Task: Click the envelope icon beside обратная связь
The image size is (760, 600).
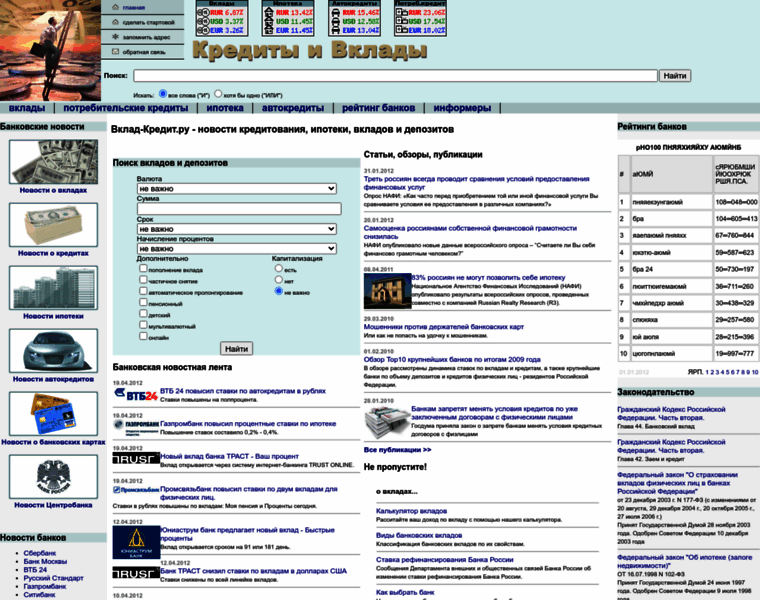Action: (x=115, y=51)
